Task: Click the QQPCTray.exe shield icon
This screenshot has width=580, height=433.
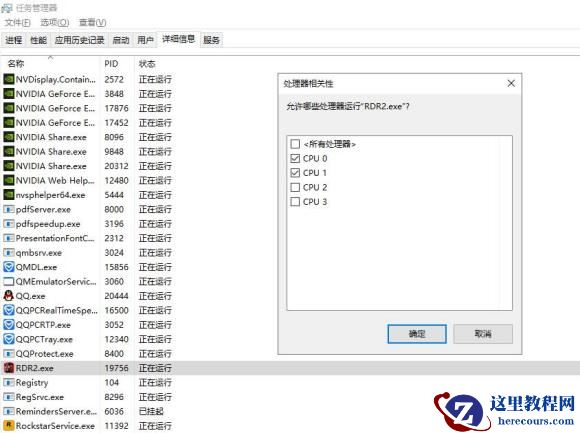Action: tap(9, 339)
